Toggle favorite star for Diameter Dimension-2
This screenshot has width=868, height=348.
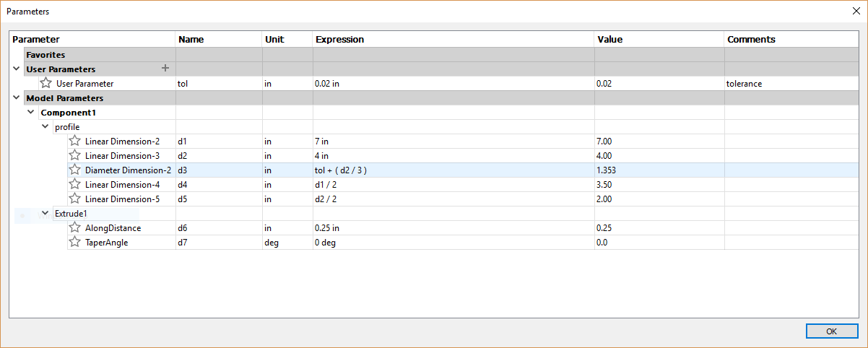pos(74,170)
